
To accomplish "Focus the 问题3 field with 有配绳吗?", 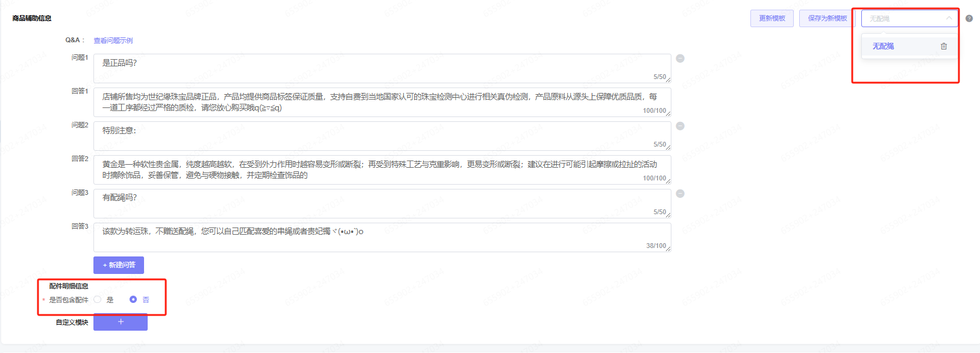I will coord(382,203).
